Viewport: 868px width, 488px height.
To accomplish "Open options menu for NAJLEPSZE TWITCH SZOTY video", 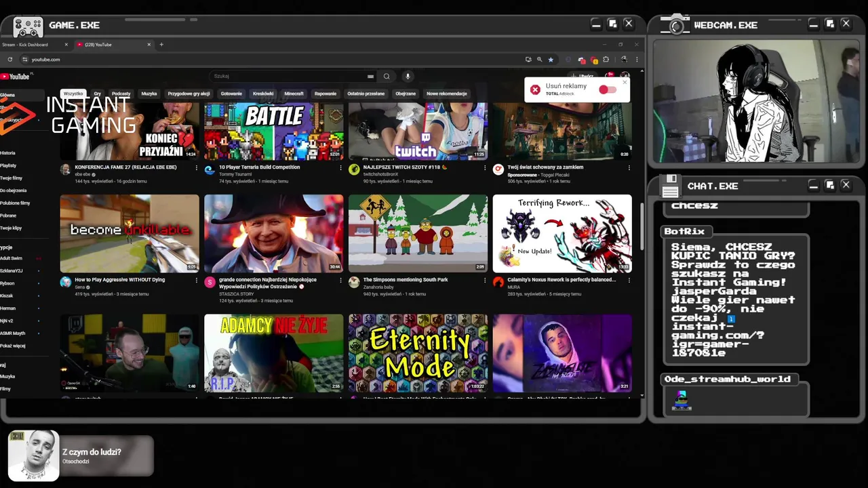I will click(x=485, y=167).
